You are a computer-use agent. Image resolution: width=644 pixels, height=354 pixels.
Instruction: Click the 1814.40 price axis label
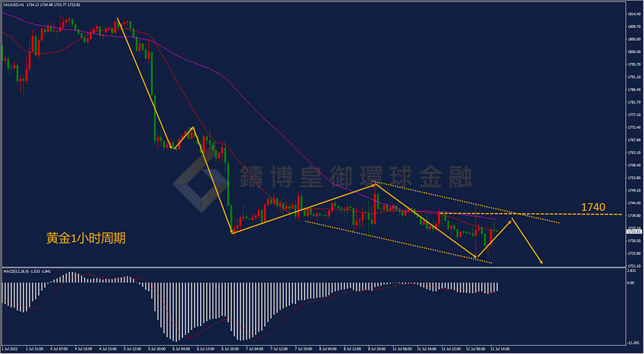[635, 14]
